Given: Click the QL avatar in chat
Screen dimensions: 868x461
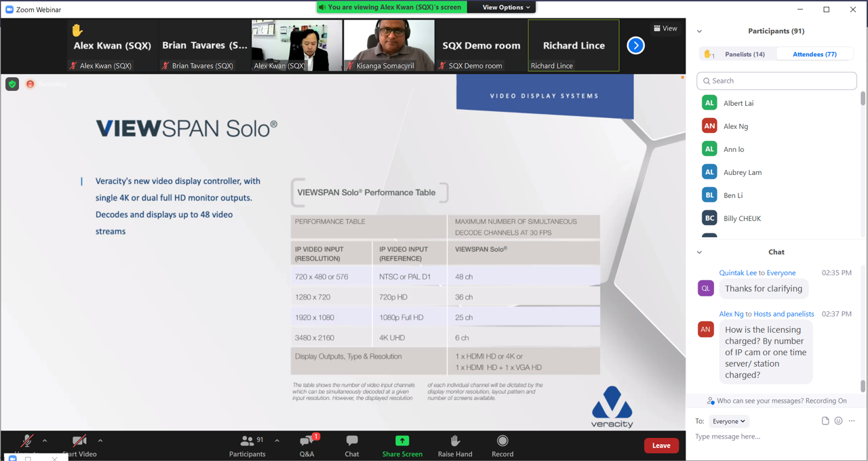Looking at the screenshot, I should 706,288.
